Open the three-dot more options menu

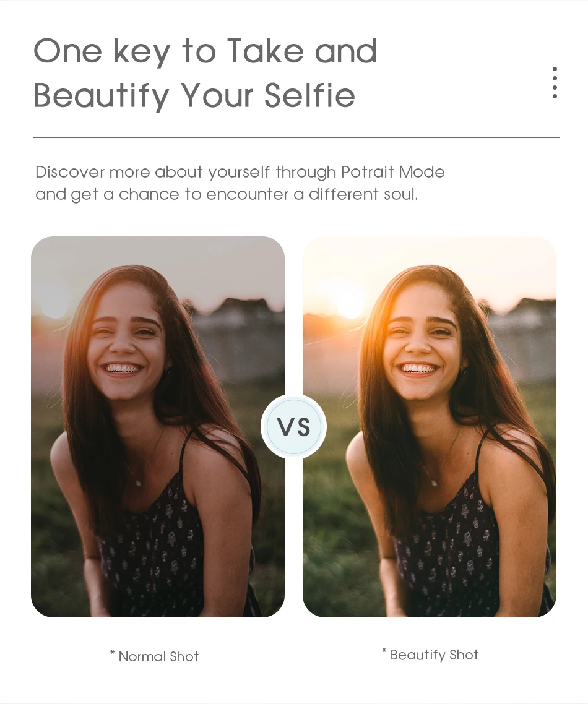point(555,83)
